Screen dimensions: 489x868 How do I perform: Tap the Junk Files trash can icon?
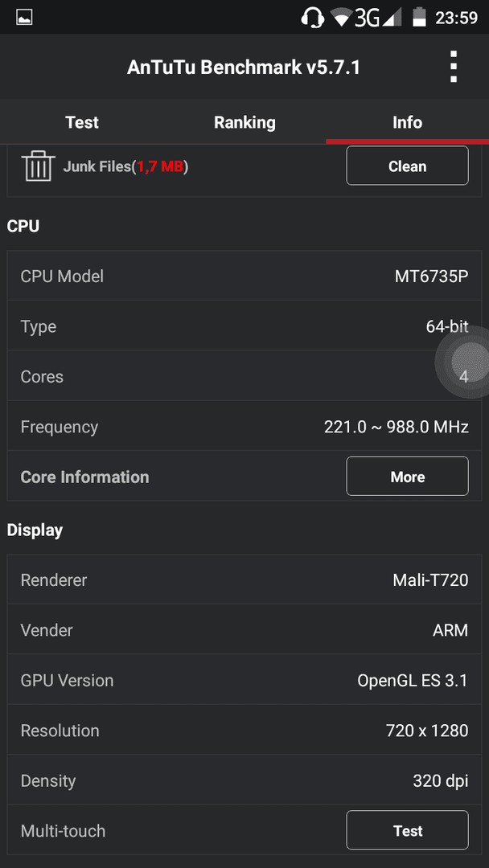39,166
